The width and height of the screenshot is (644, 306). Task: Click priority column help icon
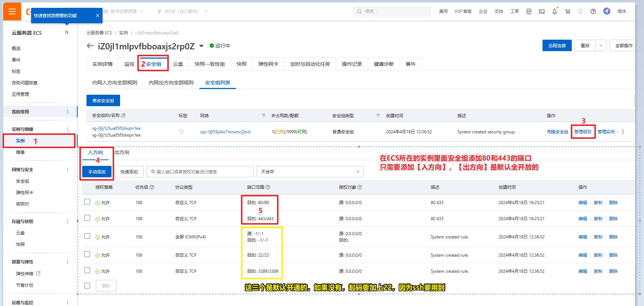[x=152, y=187]
